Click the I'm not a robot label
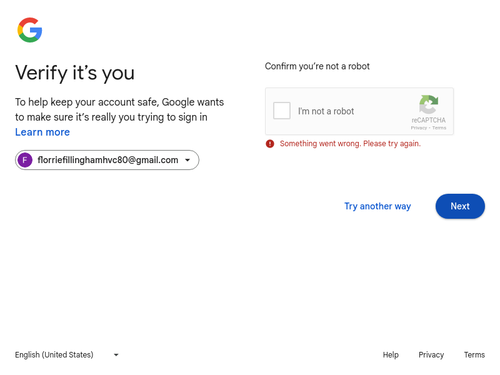500x375 pixels. [x=326, y=111]
